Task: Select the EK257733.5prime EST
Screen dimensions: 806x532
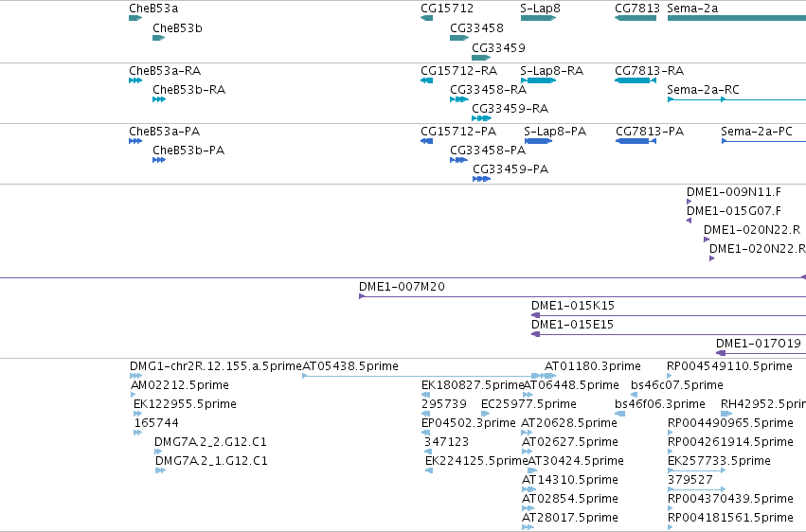Action: click(x=696, y=471)
